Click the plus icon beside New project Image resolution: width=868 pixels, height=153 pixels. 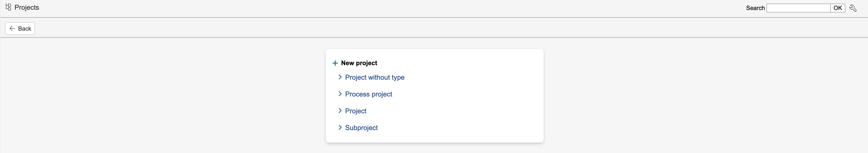[x=335, y=63]
